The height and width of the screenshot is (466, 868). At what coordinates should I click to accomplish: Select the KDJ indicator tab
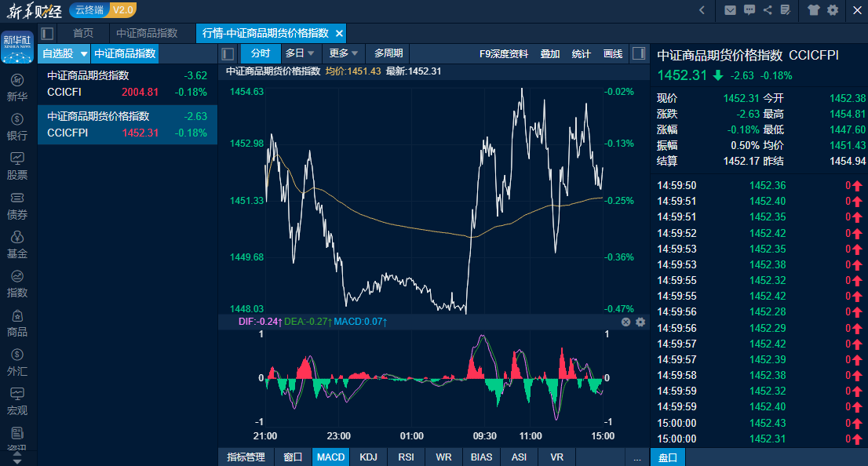pos(368,457)
